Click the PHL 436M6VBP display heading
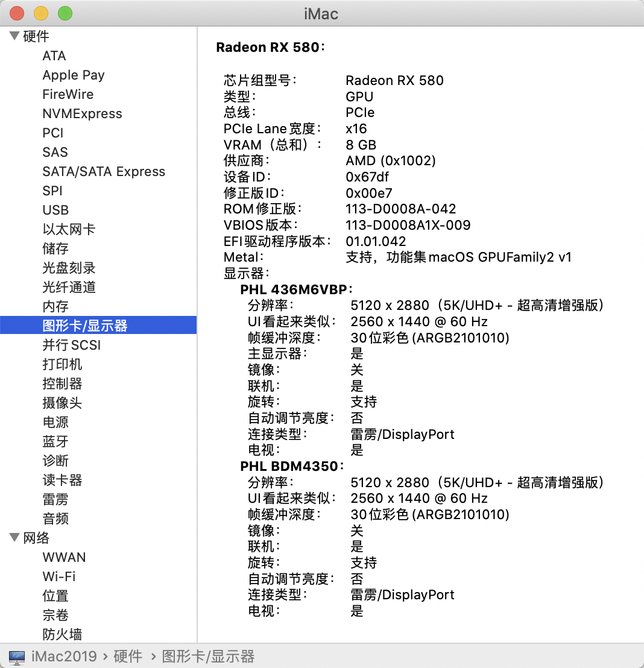 pyautogui.click(x=296, y=290)
